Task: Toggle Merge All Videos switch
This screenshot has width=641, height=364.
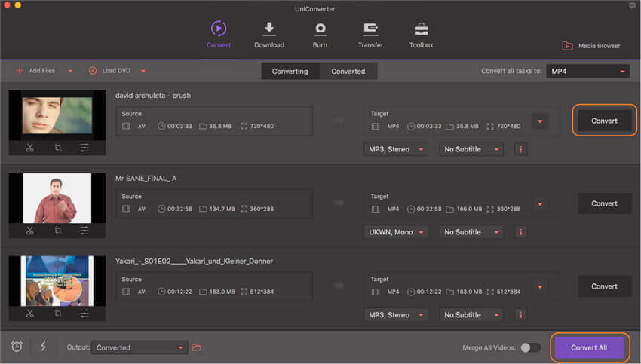Action: 531,347
